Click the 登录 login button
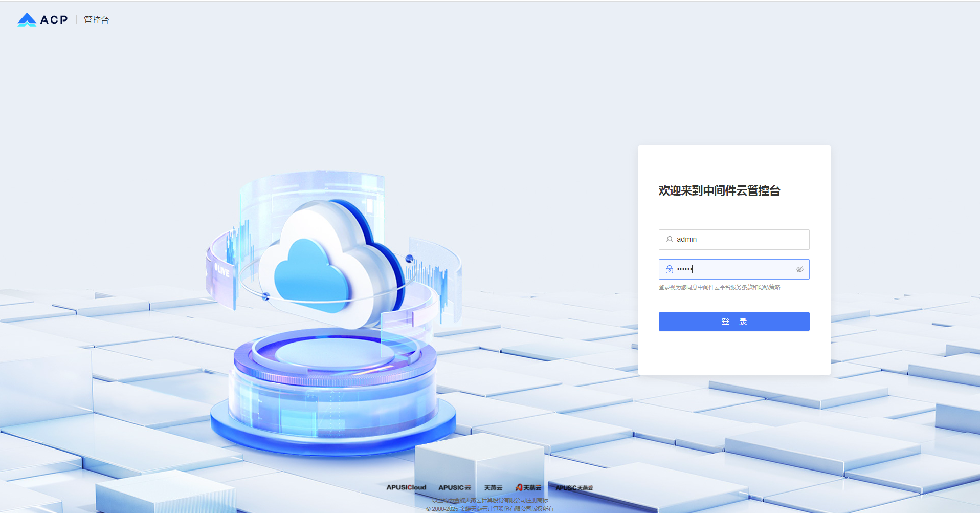The width and height of the screenshot is (980, 513). tap(734, 322)
